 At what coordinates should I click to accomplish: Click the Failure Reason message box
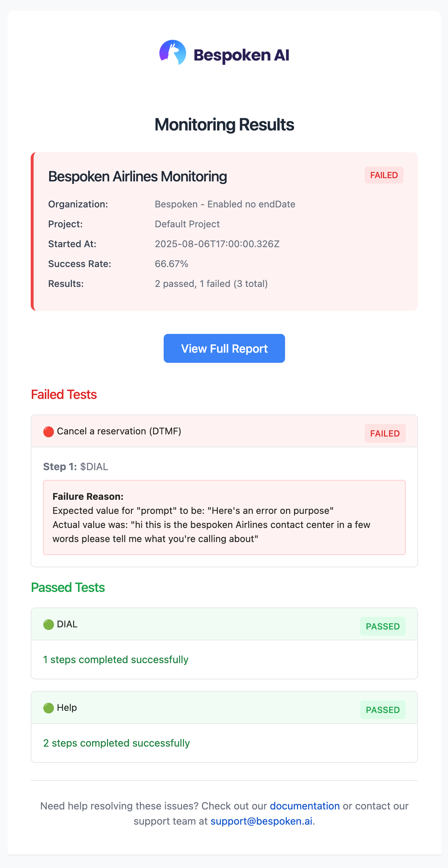tap(224, 517)
